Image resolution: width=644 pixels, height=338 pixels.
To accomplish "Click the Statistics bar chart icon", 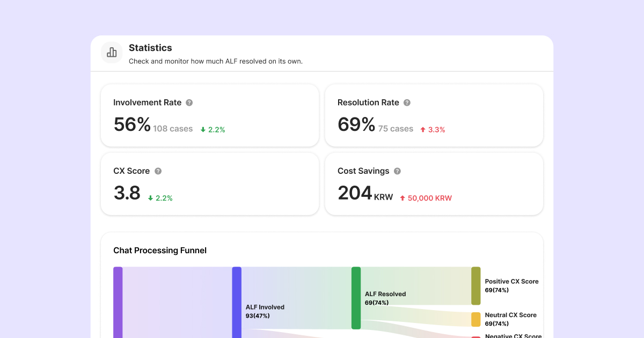I will coord(112,53).
